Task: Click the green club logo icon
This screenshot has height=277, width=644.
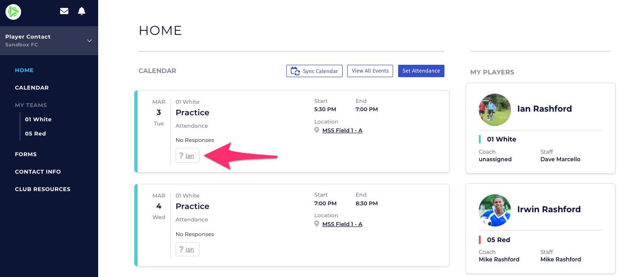Action: tap(13, 11)
